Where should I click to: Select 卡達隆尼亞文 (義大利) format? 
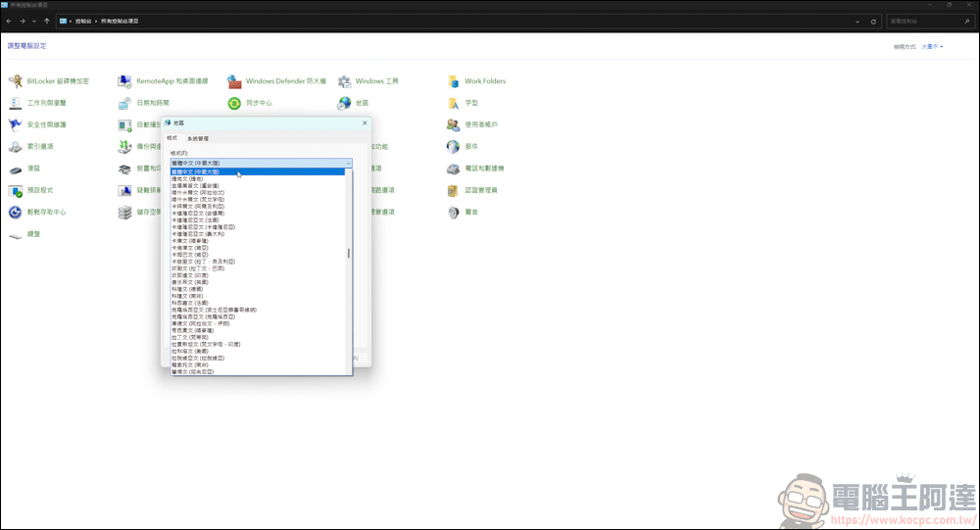pyautogui.click(x=258, y=234)
